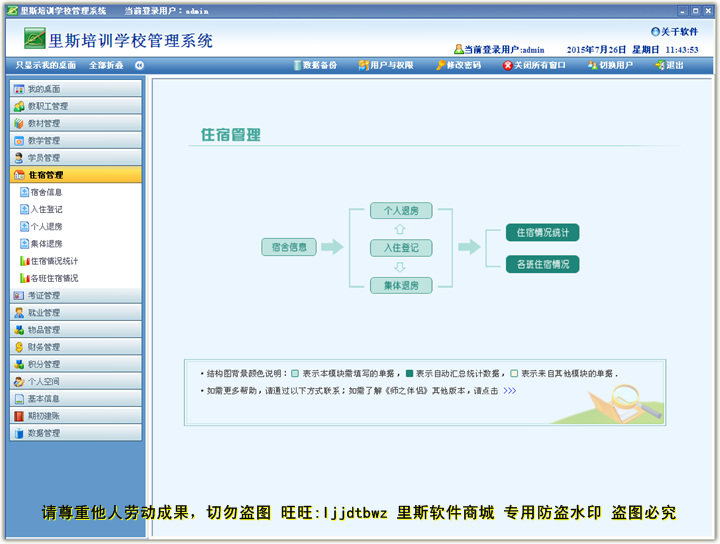Click bar chart icon beside 住宿情况统计

(25, 261)
